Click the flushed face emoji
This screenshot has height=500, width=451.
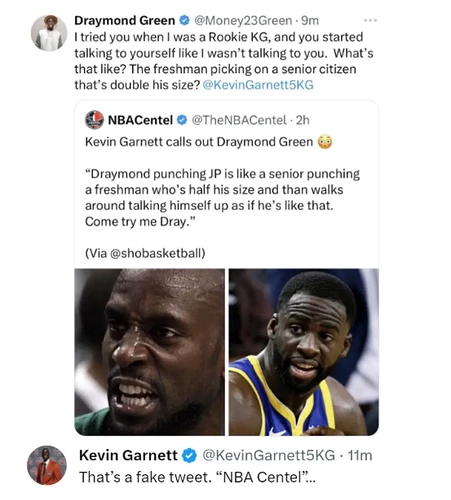tap(325, 142)
